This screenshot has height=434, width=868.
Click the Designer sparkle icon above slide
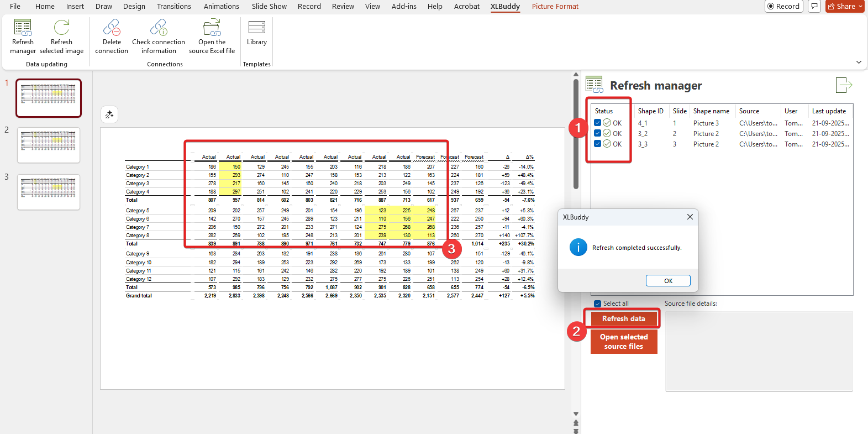109,114
